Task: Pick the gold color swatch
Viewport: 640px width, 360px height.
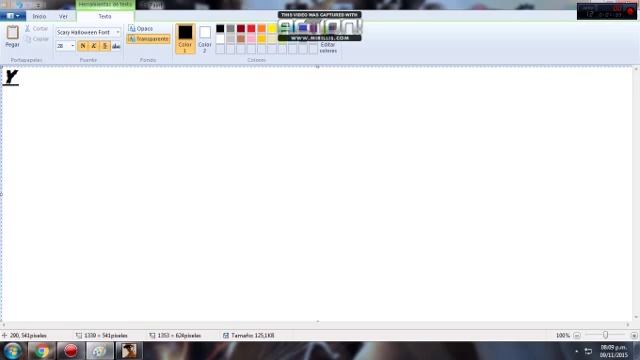Action: (262, 39)
